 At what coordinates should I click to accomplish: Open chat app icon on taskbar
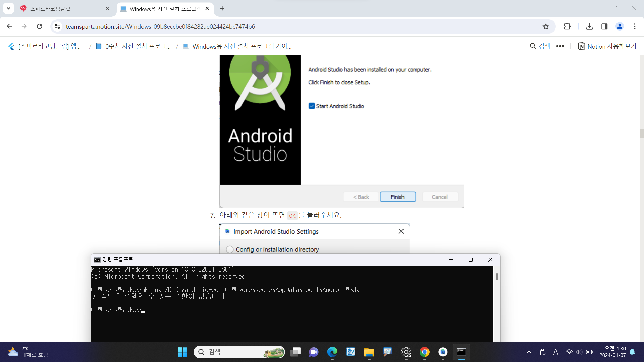click(x=314, y=352)
